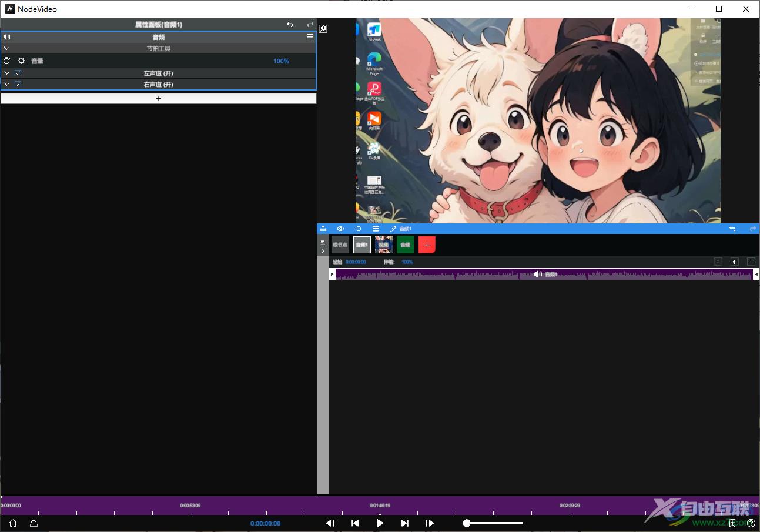Click the bookmark icon at the bottom right
This screenshot has width=760, height=532.
pyautogui.click(x=732, y=523)
